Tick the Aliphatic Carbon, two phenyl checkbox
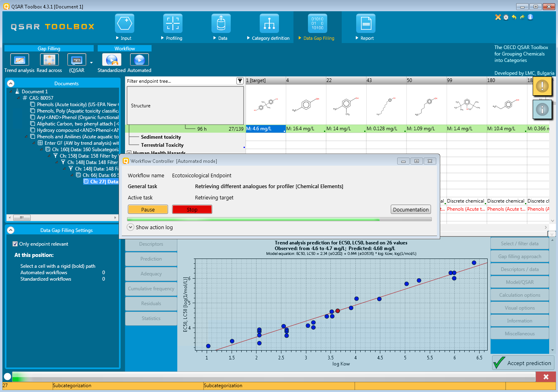 (33, 124)
